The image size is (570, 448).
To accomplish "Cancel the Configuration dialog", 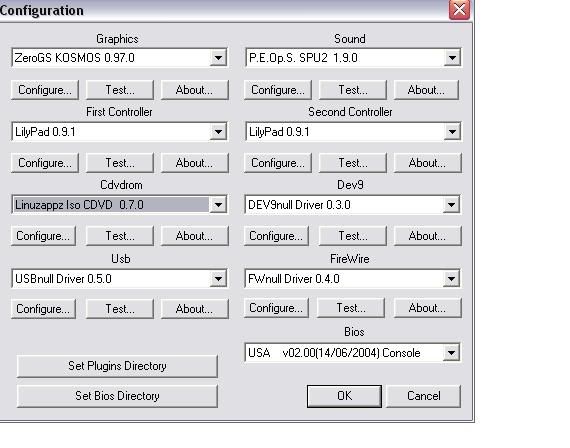I will point(424,396).
